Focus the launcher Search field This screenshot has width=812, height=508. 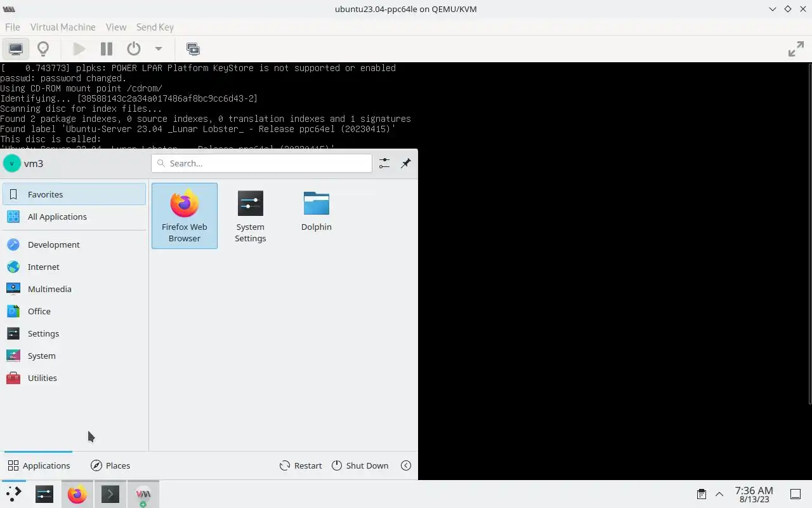261,163
